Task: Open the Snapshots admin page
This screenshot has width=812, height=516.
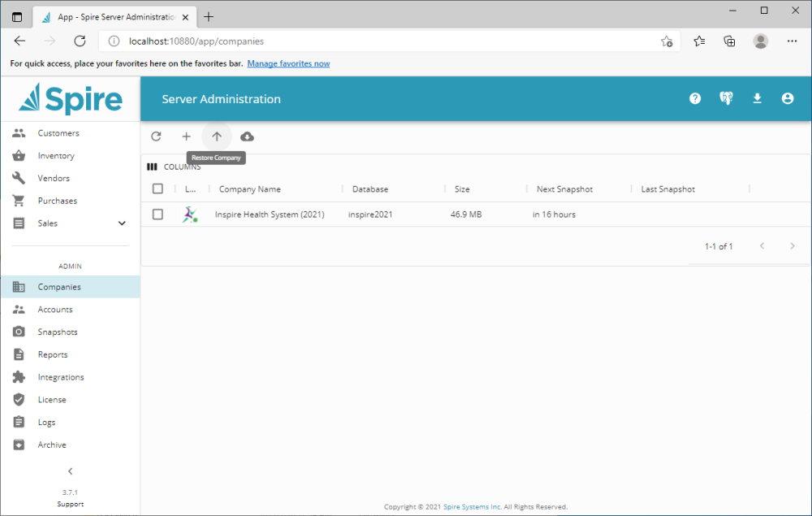Action: coord(71,332)
